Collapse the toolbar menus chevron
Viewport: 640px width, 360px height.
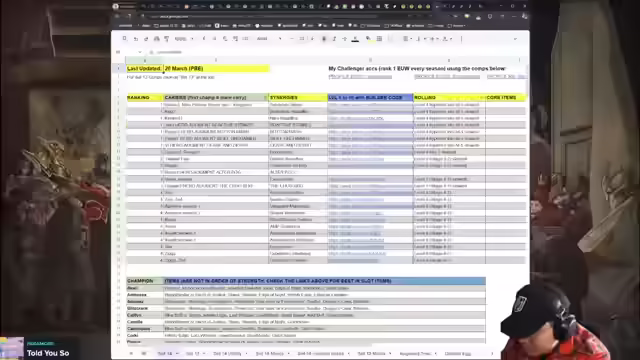point(515,39)
